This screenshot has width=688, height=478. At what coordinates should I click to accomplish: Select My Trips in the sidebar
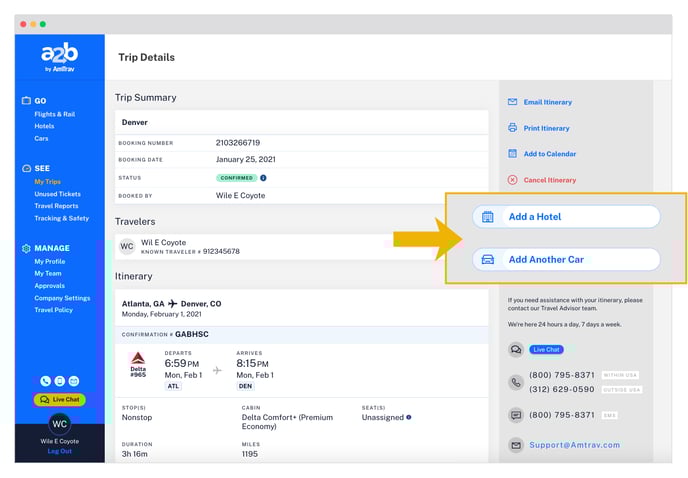[x=47, y=181]
